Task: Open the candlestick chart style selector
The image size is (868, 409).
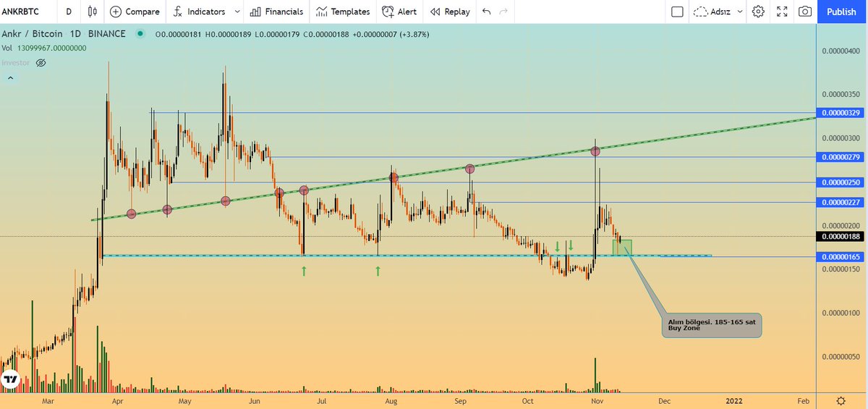Action: pyautogui.click(x=92, y=12)
